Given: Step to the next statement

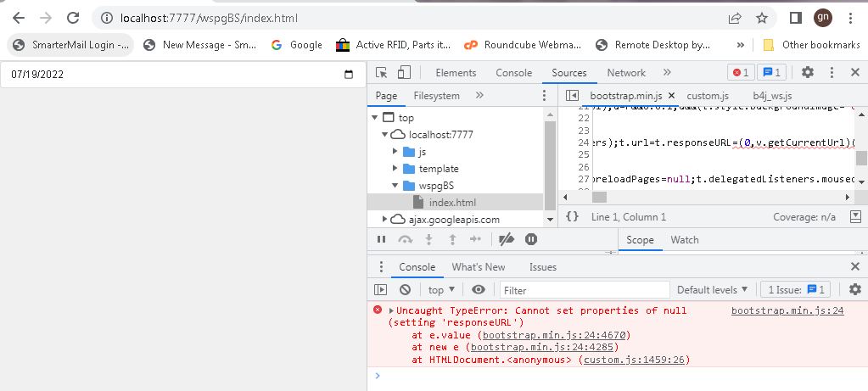Looking at the screenshot, I should click(475, 239).
